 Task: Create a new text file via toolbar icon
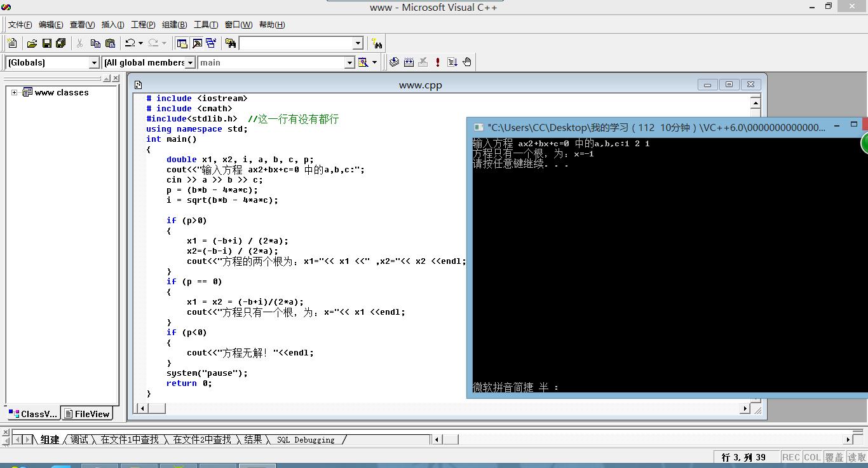click(12, 43)
